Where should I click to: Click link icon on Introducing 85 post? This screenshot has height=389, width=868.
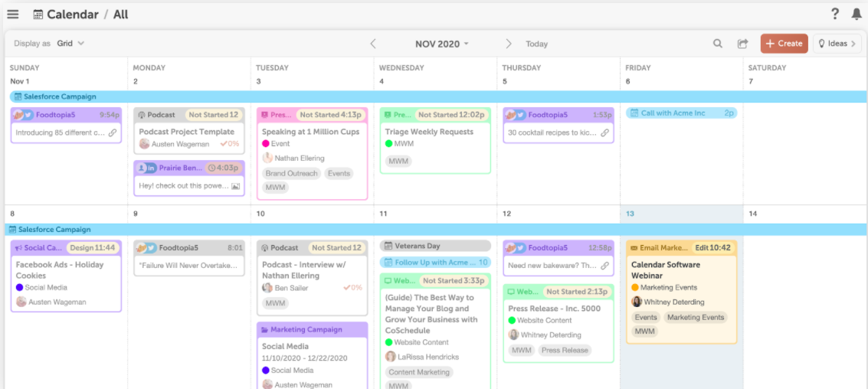[113, 132]
